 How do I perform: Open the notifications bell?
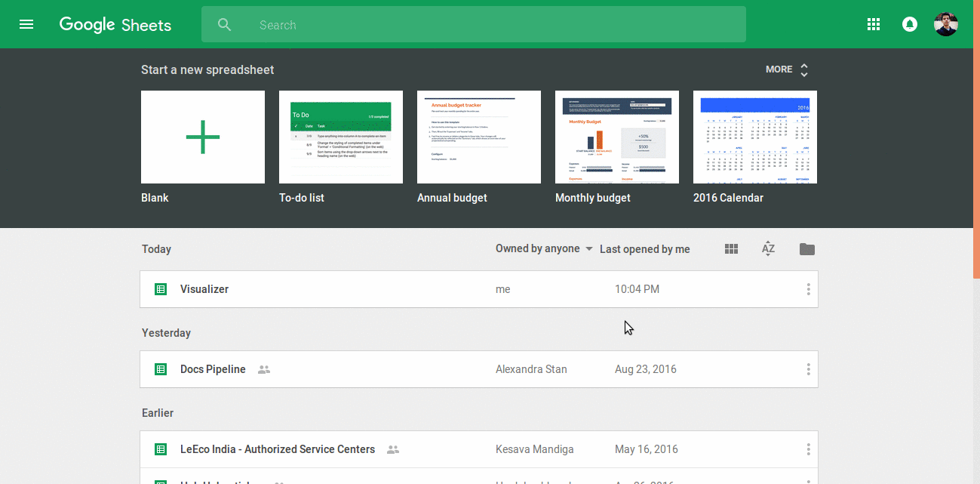[x=910, y=24]
